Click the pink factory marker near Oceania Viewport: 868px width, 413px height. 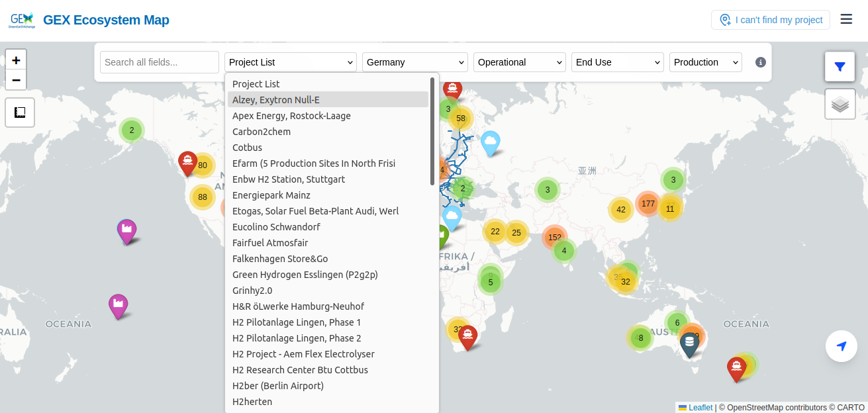tap(118, 305)
